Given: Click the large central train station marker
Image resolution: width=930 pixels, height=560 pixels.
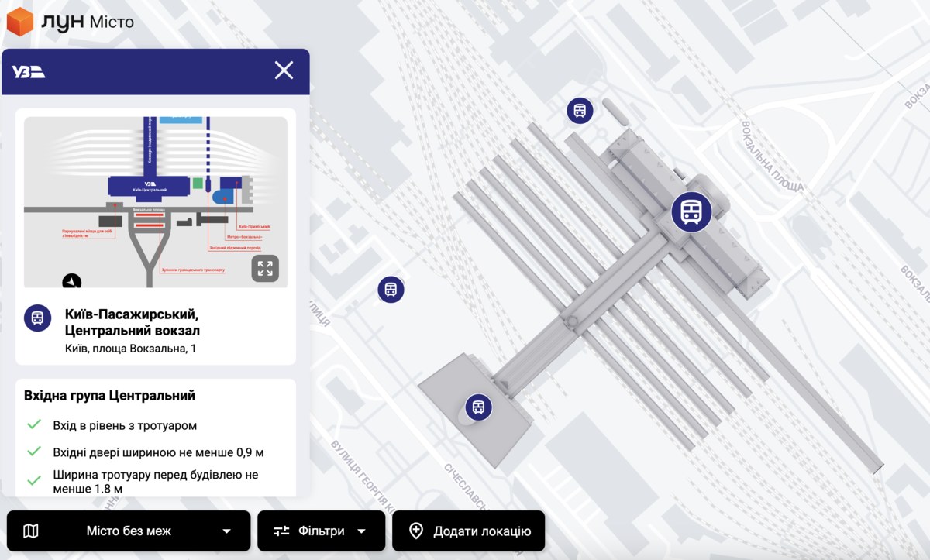Looking at the screenshot, I should point(691,211).
